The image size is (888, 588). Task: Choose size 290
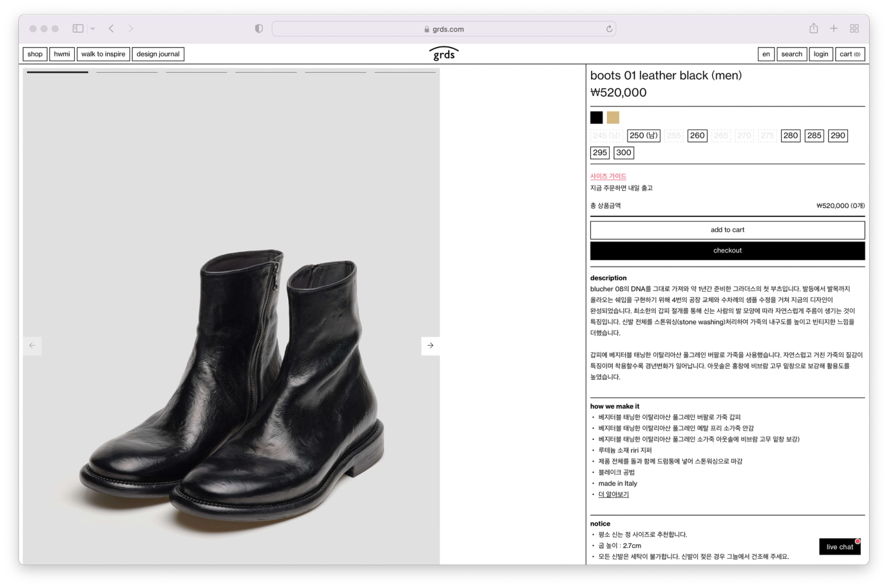click(838, 136)
